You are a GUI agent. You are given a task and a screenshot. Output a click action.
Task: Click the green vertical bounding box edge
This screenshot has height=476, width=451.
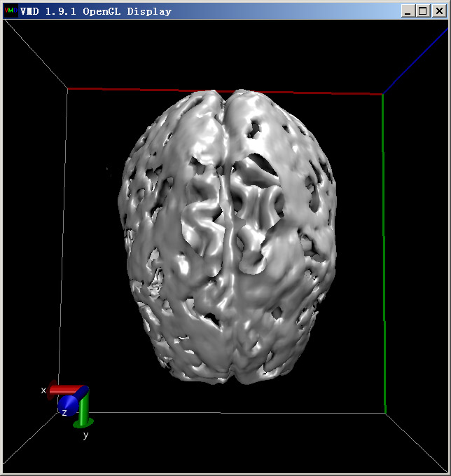pos(384,254)
